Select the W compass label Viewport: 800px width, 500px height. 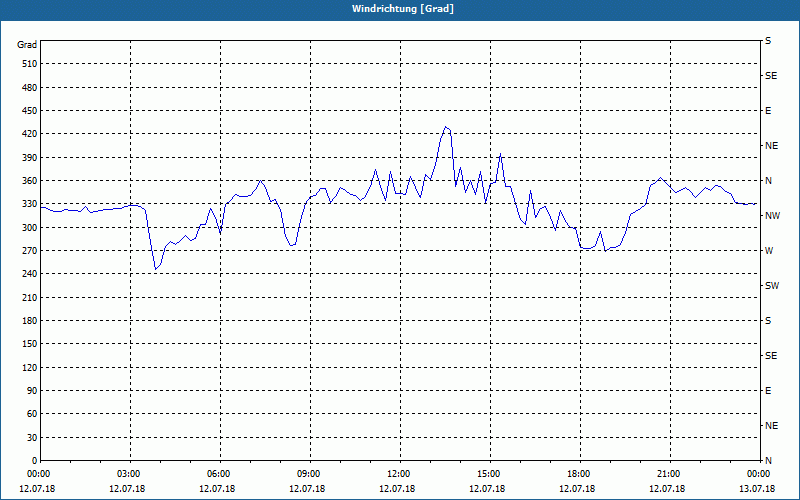769,251
